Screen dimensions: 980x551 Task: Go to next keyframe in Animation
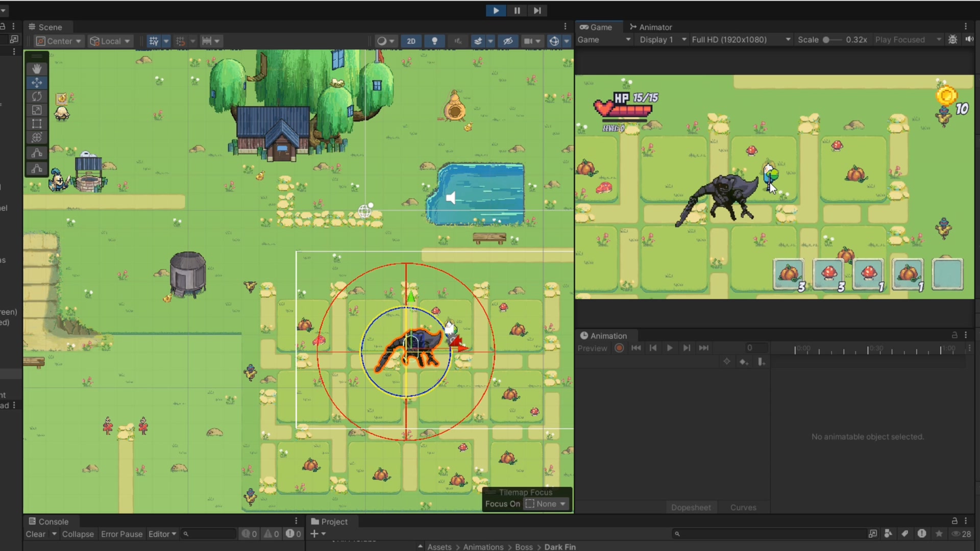tap(687, 348)
